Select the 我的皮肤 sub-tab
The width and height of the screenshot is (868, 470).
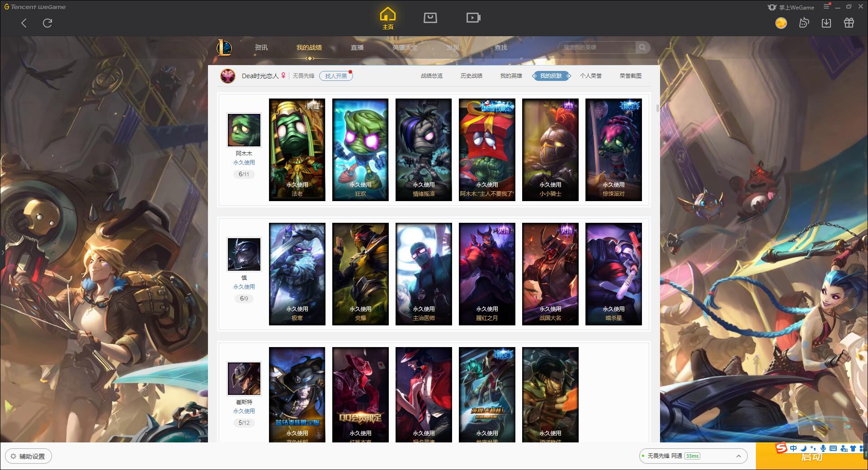click(x=551, y=76)
